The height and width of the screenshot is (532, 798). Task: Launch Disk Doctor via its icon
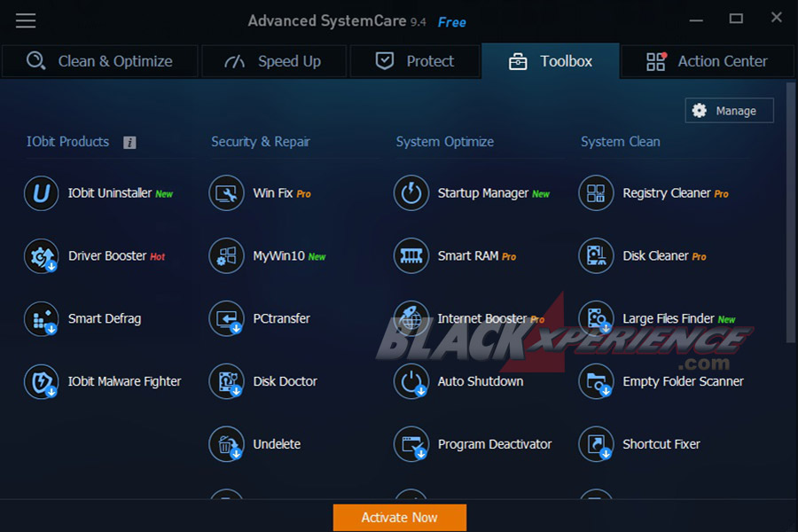click(226, 381)
